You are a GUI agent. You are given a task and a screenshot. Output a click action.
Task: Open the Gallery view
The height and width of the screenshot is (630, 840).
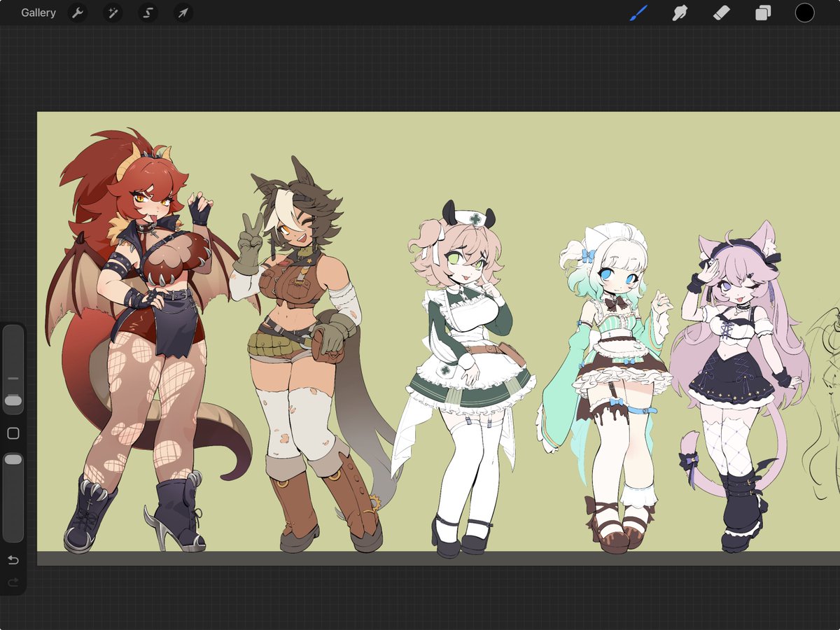(x=38, y=13)
